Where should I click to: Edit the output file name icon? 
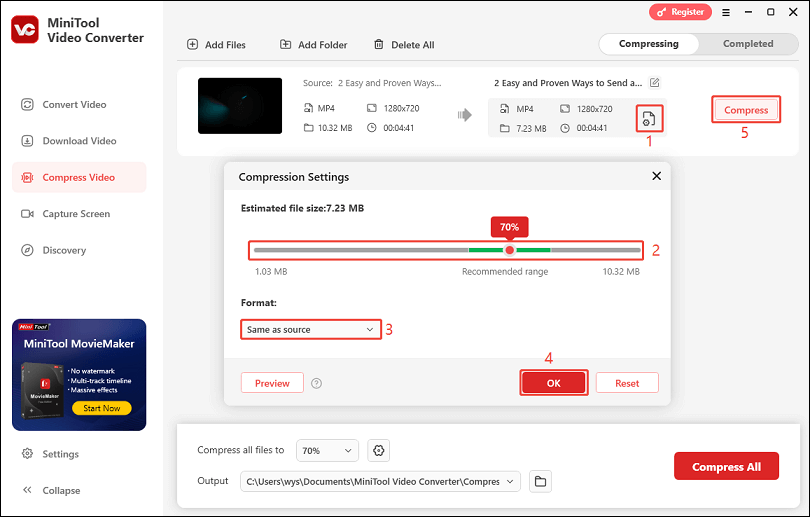[x=655, y=83]
